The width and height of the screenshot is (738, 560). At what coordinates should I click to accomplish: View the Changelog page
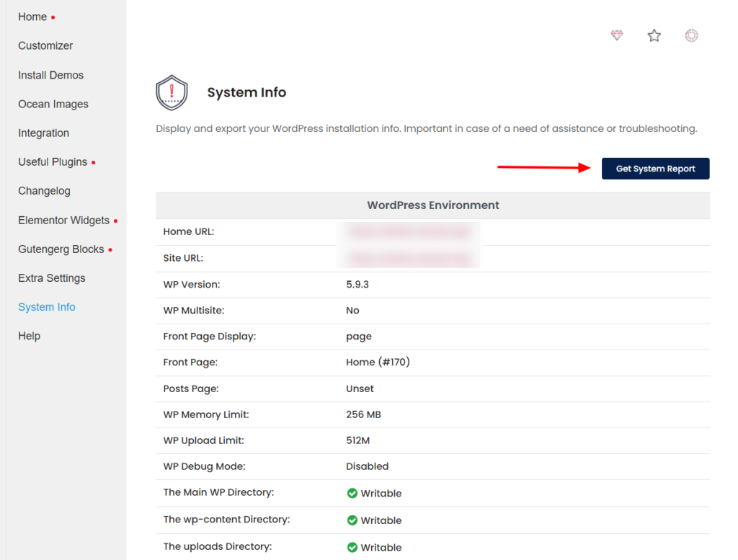(44, 191)
